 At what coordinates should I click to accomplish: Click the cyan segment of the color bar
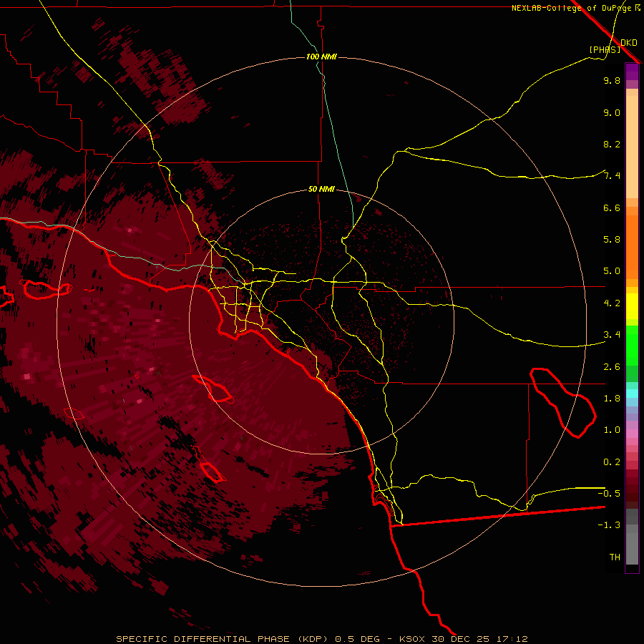pyautogui.click(x=632, y=394)
